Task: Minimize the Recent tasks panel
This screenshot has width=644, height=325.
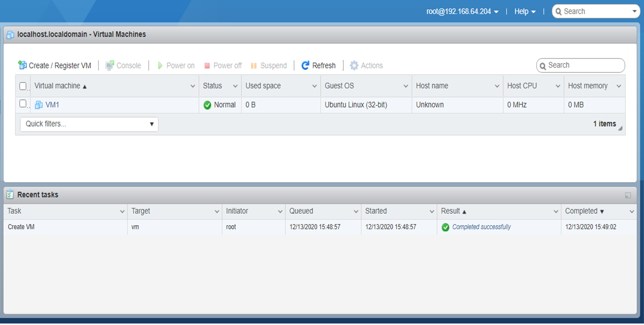Action: [628, 195]
